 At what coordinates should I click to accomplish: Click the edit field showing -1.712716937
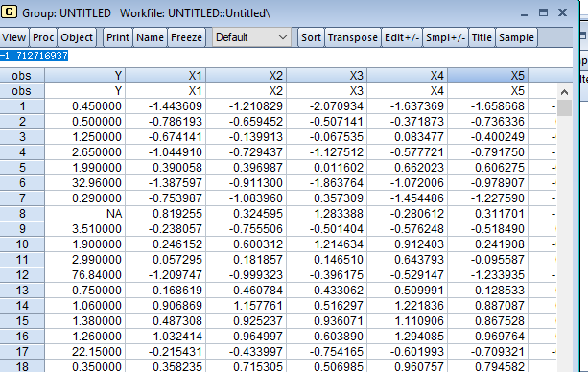pyautogui.click(x=286, y=56)
